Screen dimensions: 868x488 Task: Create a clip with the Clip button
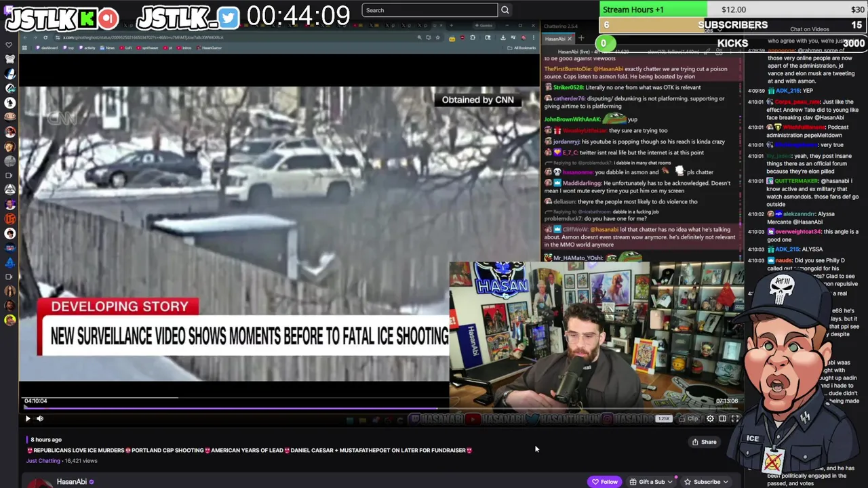[688, 418]
